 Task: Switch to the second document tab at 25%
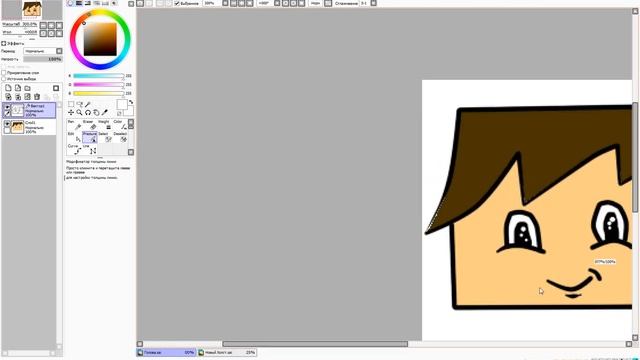tap(227, 352)
